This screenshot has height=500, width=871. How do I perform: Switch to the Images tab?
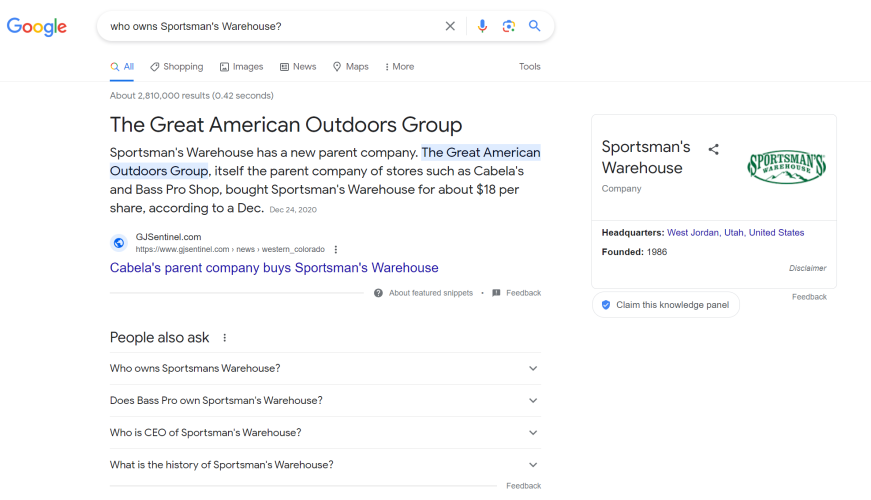click(x=241, y=67)
